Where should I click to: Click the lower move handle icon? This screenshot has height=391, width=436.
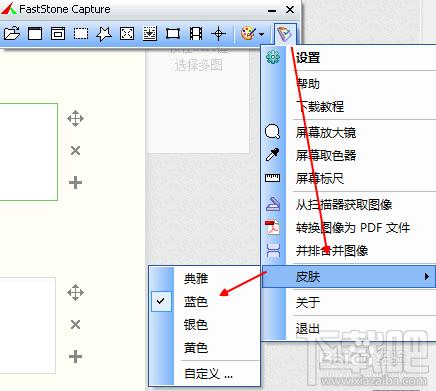click(76, 292)
